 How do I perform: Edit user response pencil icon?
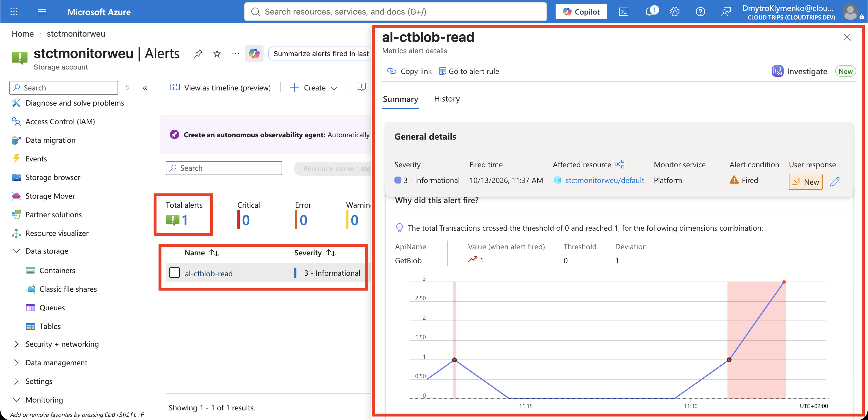[835, 182]
